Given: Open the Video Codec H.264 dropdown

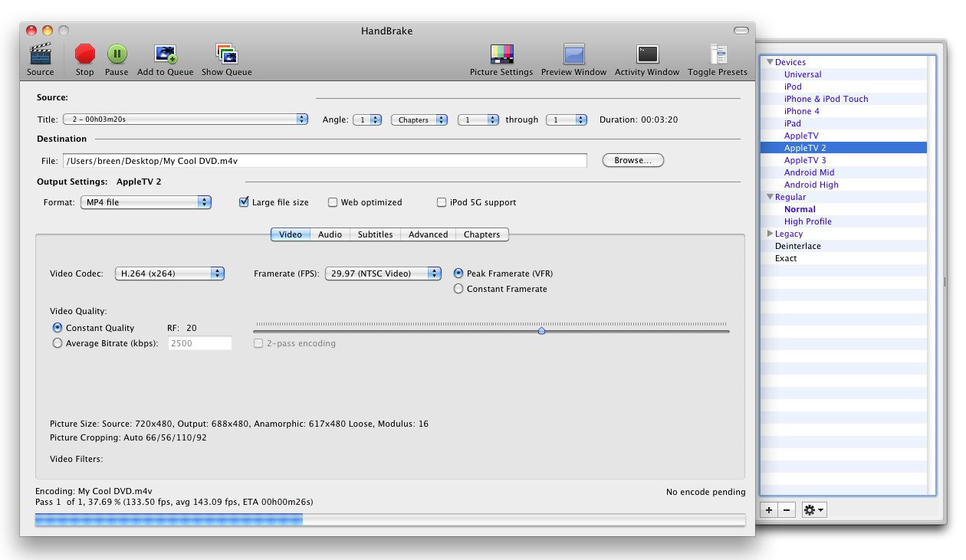Looking at the screenshot, I should point(169,273).
